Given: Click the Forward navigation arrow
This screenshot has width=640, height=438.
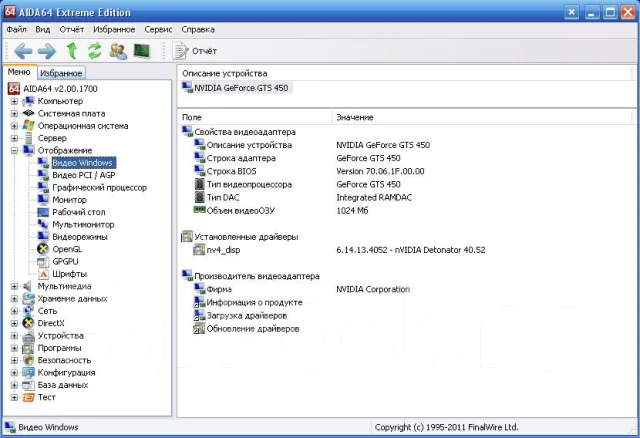Looking at the screenshot, I should (47, 51).
